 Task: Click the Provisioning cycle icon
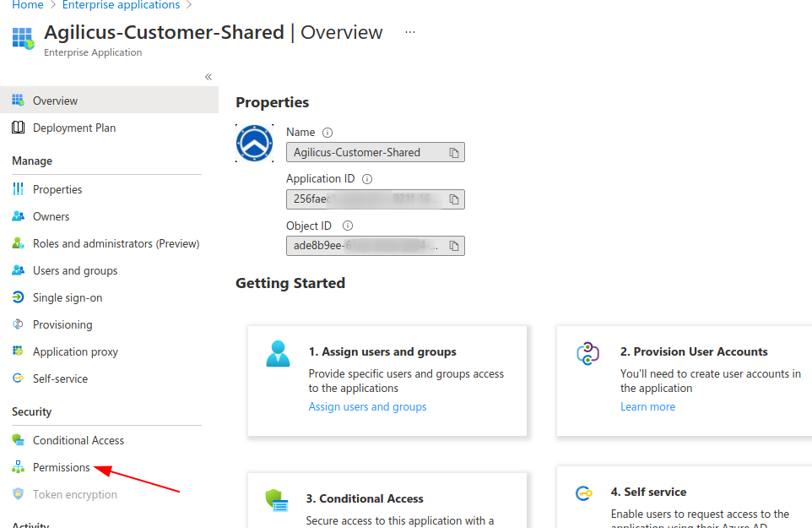(x=18, y=324)
